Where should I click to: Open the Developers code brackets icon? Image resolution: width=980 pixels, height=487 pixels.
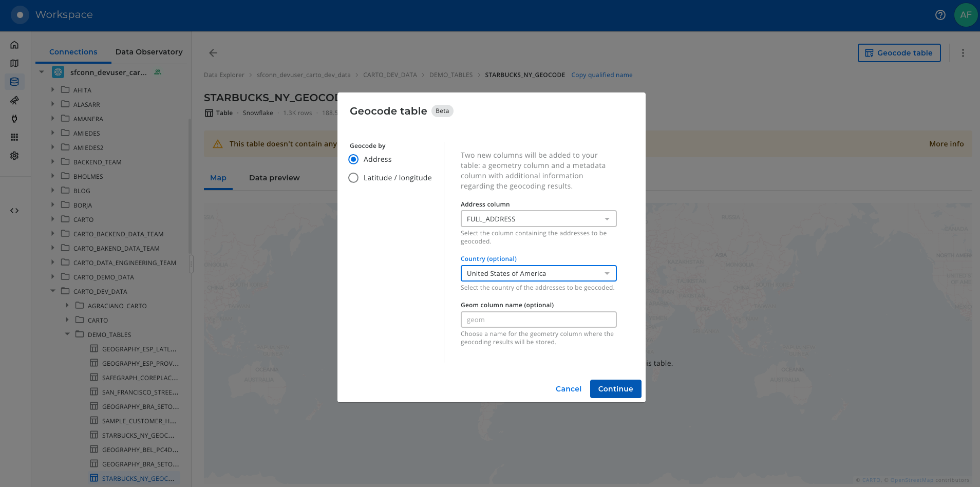click(14, 211)
